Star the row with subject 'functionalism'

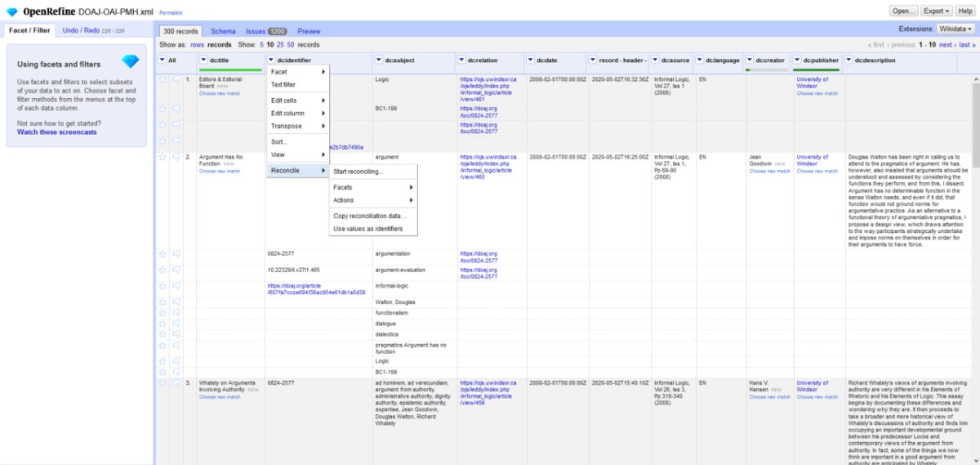[x=163, y=313]
